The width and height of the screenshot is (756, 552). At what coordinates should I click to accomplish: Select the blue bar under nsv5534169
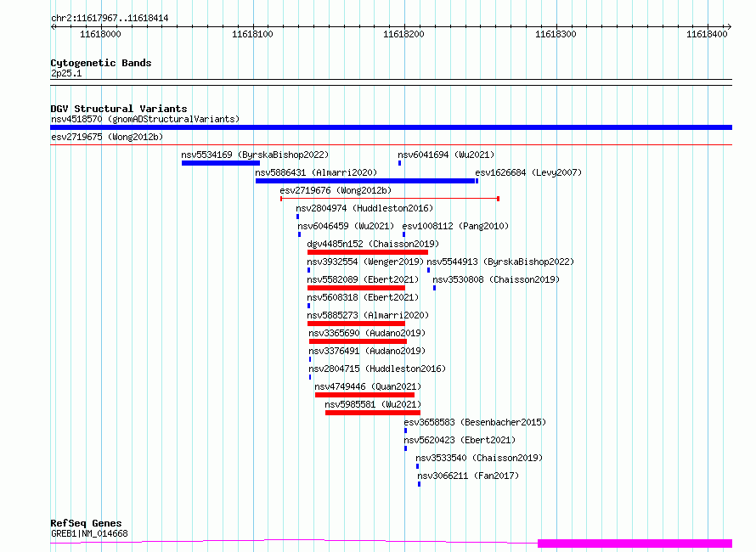click(x=221, y=163)
